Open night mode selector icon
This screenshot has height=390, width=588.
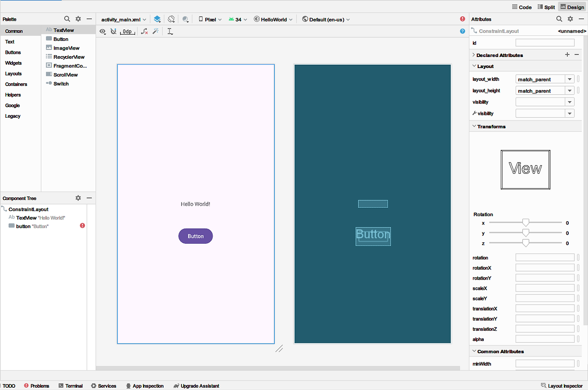[186, 19]
